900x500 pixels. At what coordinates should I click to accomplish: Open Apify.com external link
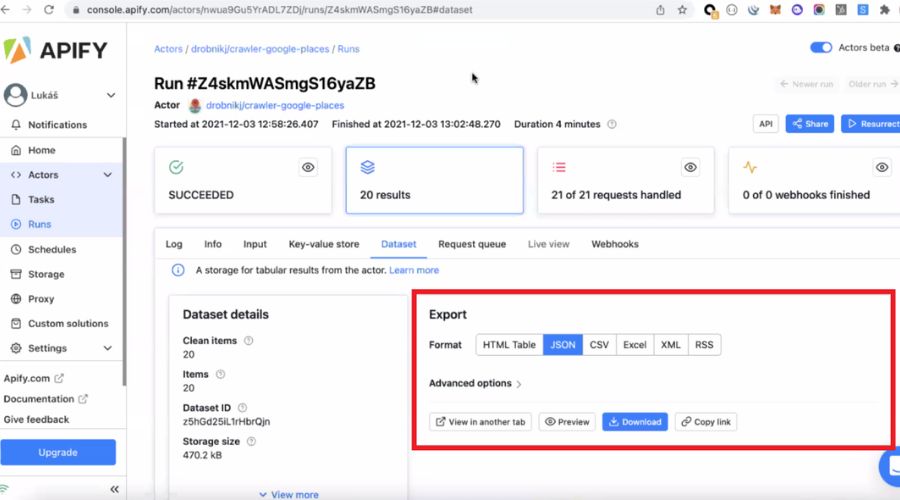(x=33, y=378)
